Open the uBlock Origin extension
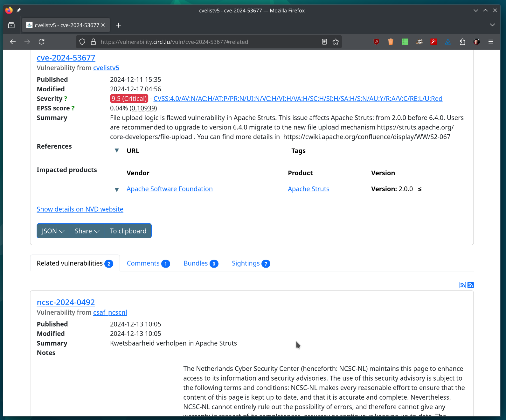Viewport: 506px width, 420px height. [x=376, y=42]
